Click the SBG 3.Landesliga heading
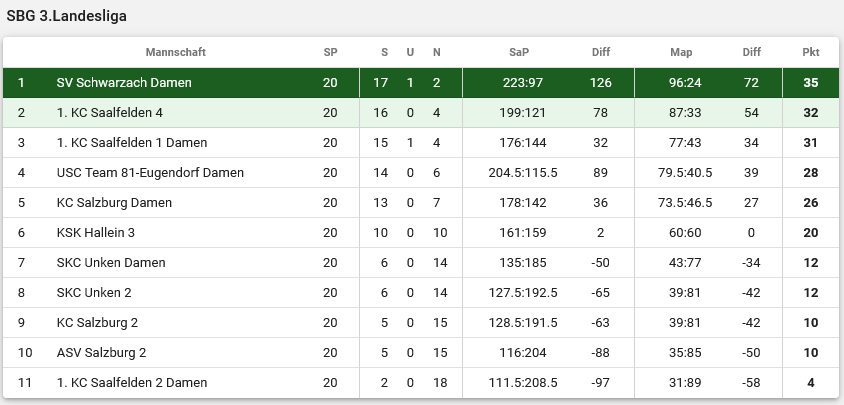 coord(67,16)
